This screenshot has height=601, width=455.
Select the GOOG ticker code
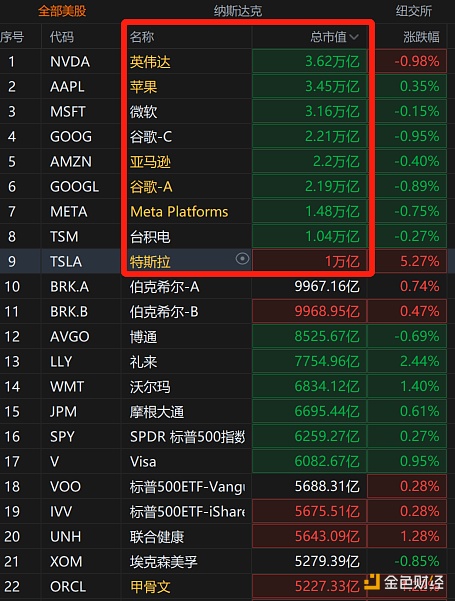[71, 136]
